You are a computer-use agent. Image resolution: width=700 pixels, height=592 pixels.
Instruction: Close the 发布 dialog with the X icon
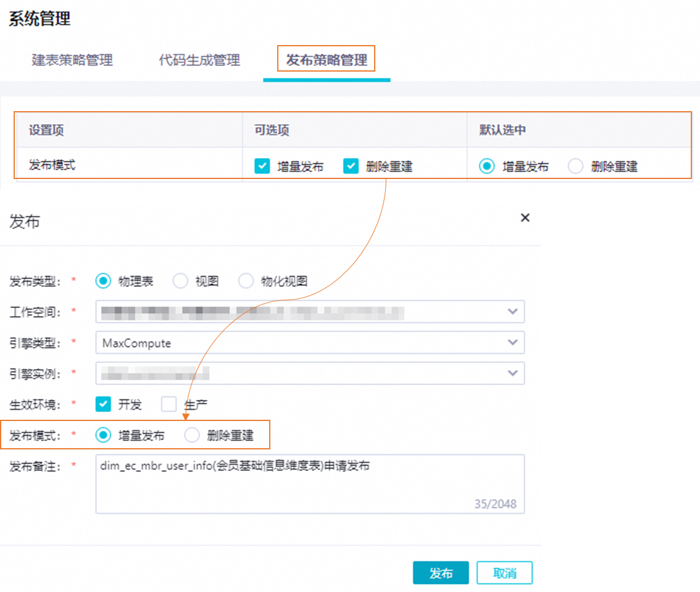pos(525,217)
